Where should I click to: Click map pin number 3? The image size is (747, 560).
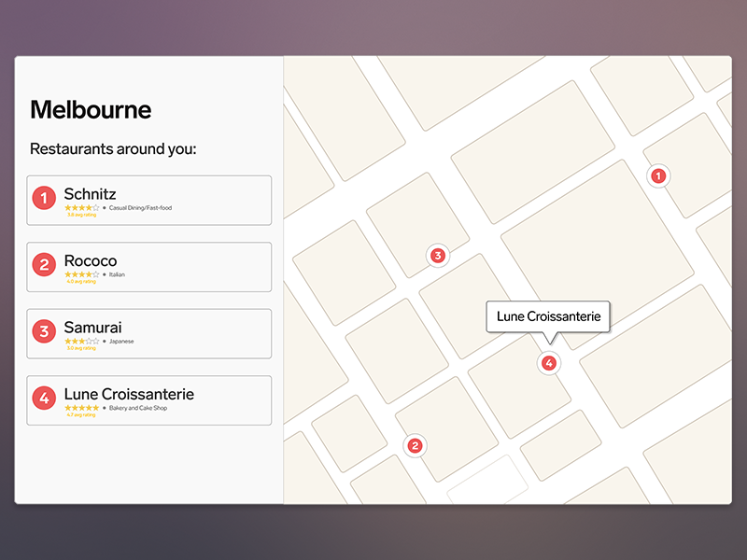438,256
